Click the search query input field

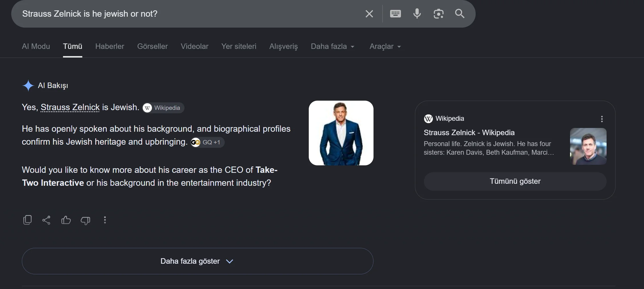tap(190, 14)
